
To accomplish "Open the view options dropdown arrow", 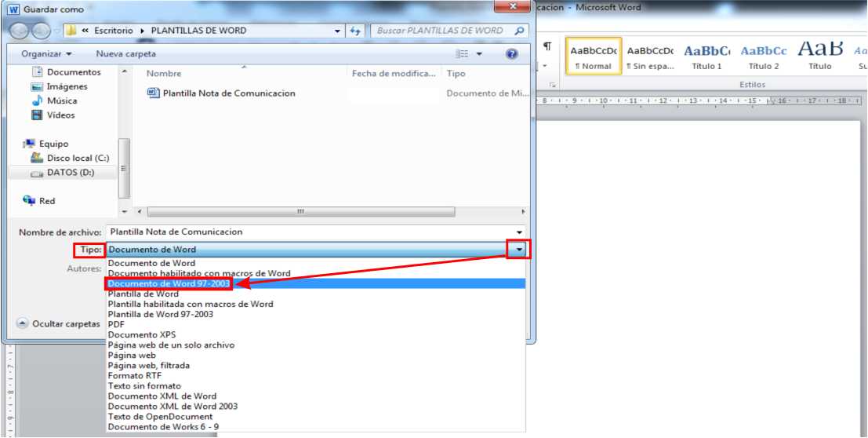I will coord(479,54).
